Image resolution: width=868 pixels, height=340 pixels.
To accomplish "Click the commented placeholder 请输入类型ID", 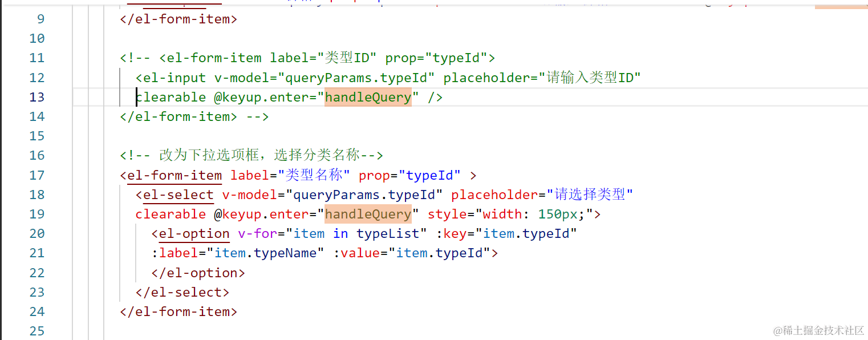I will click(590, 78).
